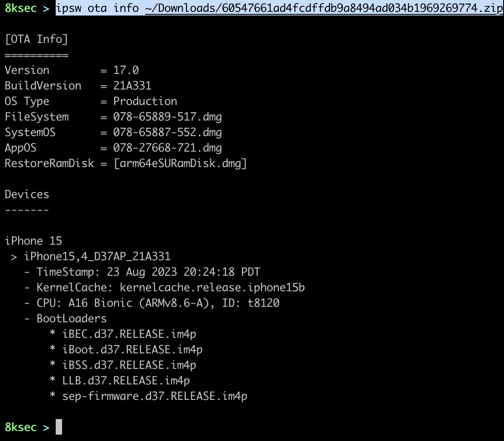504x441 pixels.
Task: Click the iPhone15,4_D37AP_21A331 device identifier
Action: 97,257
